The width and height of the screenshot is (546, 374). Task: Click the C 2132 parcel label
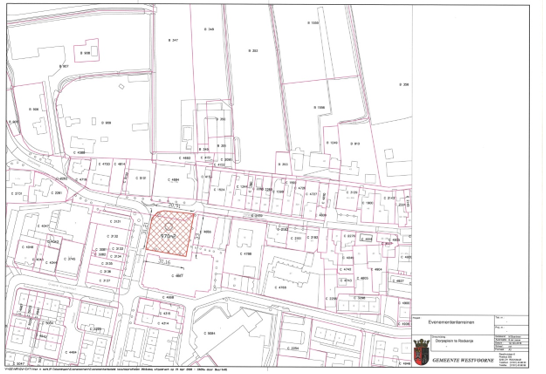112,236
